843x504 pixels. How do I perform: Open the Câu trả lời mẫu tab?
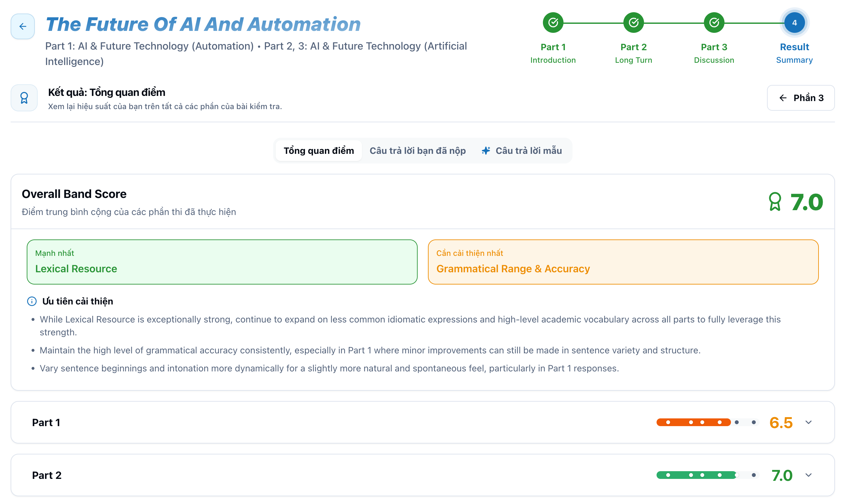click(x=529, y=150)
